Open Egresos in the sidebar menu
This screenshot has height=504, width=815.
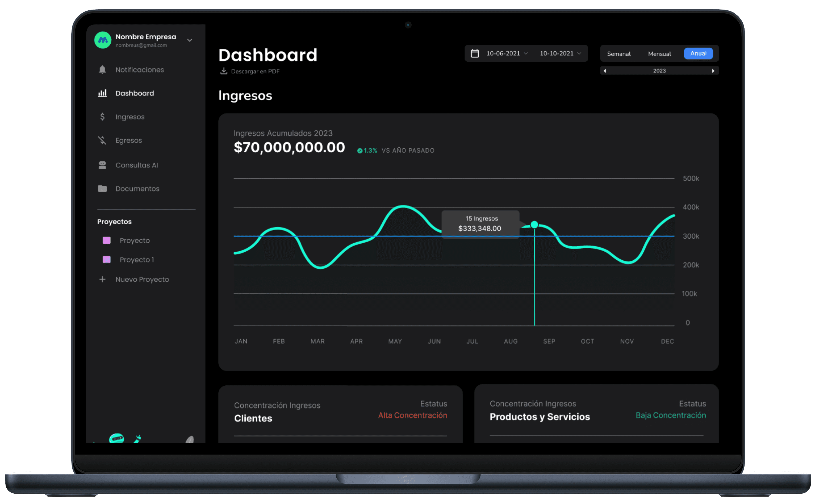pyautogui.click(x=129, y=141)
